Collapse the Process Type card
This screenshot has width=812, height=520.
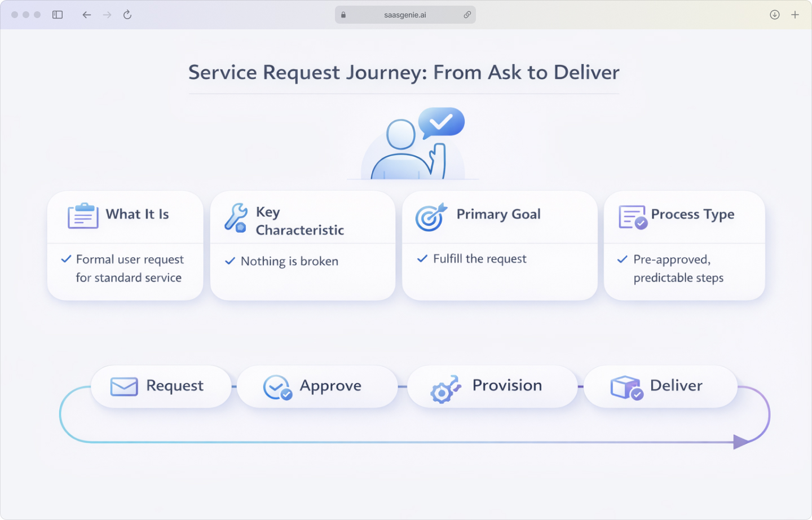684,246
